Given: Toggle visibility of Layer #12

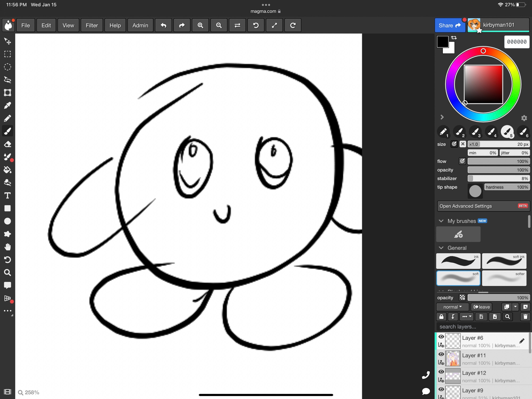Looking at the screenshot, I should click(x=441, y=372).
